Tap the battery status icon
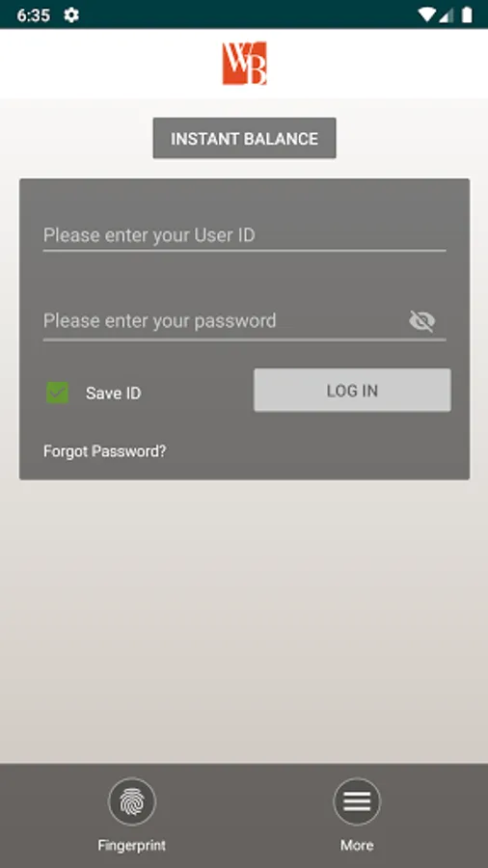The width and height of the screenshot is (488, 868). coord(467,14)
